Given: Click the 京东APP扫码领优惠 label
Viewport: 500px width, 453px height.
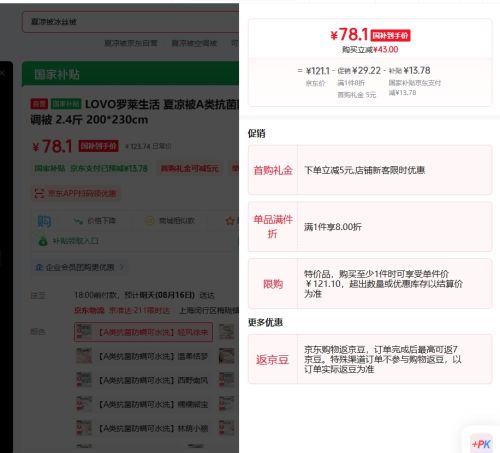Looking at the screenshot, I should pos(82,193).
